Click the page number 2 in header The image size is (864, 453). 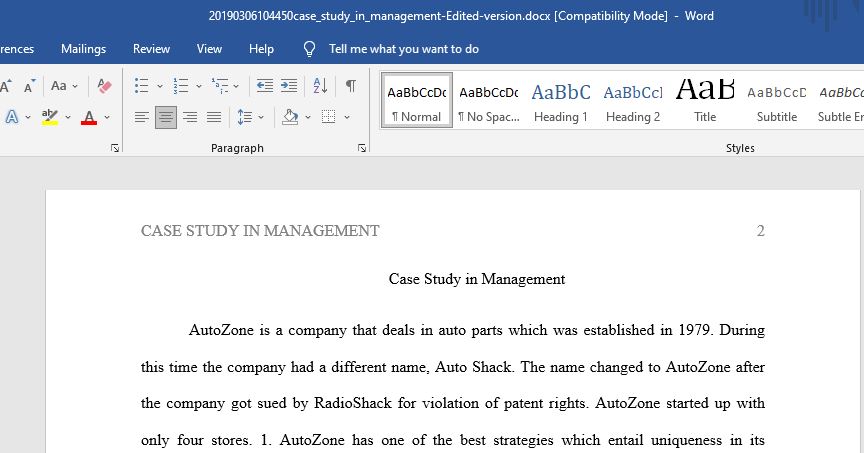pos(760,230)
